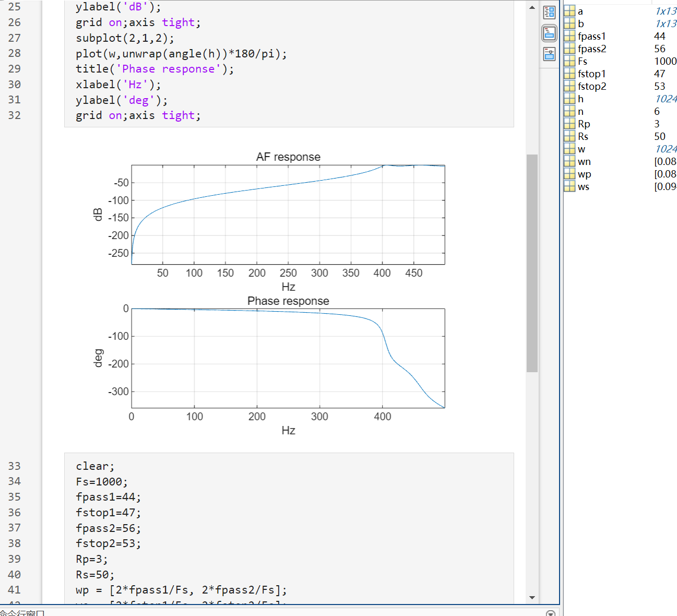Click the icon beside variable h

pos(569,99)
